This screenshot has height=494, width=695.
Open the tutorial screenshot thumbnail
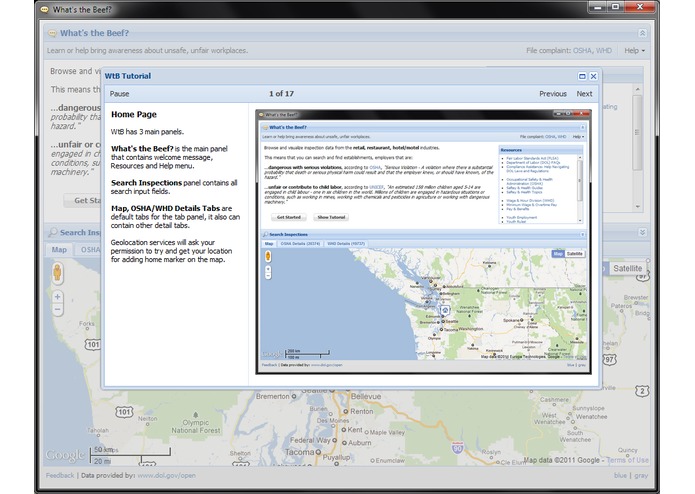click(x=424, y=242)
